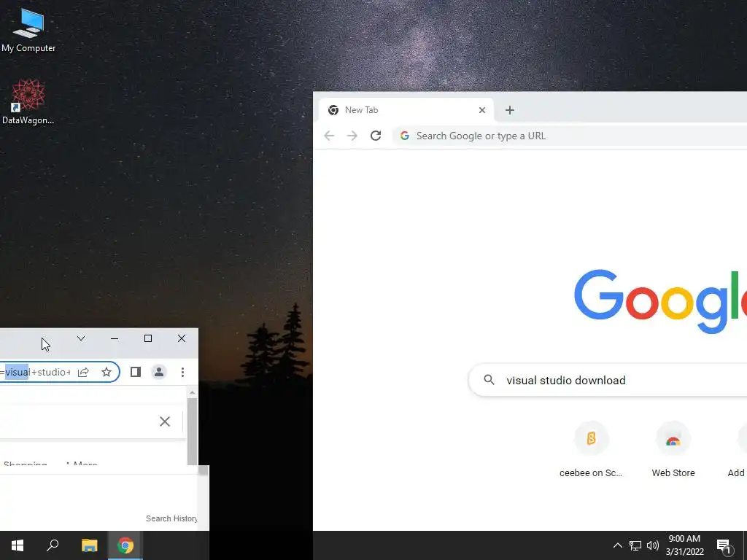Toggle the side panel icon in small Chrome

point(135,372)
